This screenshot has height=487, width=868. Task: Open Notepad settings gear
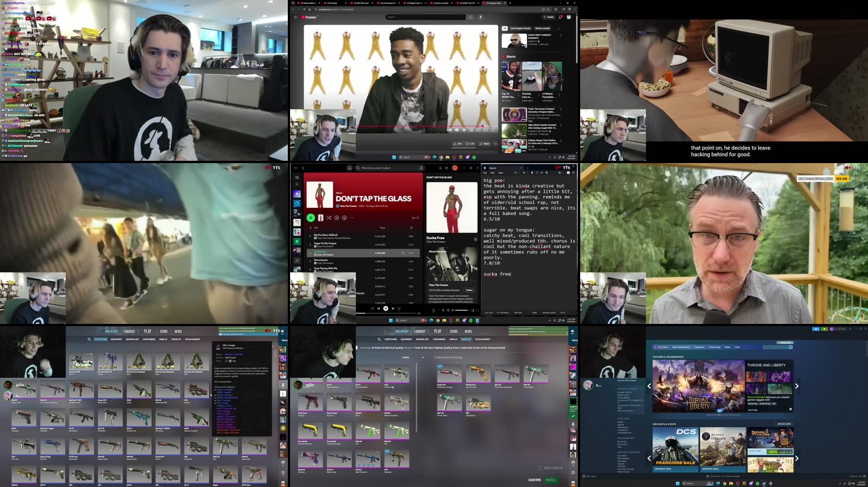click(573, 173)
